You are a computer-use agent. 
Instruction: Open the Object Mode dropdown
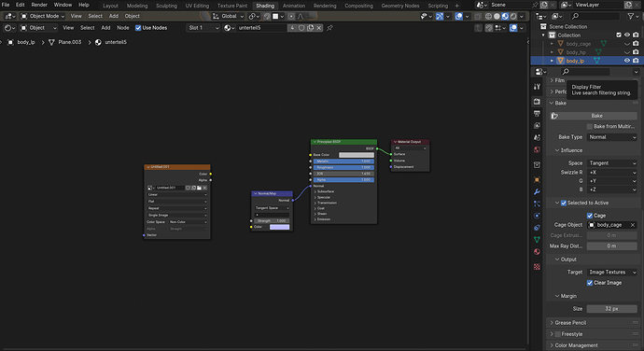[43, 17]
